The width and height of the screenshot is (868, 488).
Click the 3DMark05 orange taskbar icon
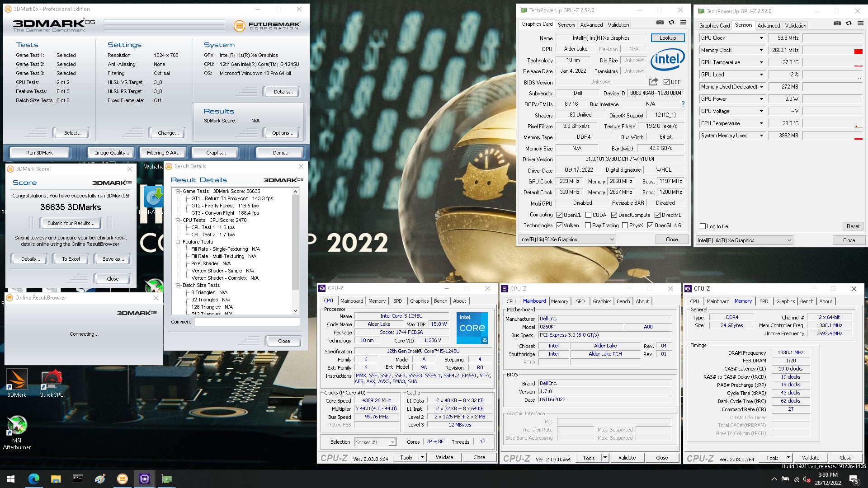[122, 479]
